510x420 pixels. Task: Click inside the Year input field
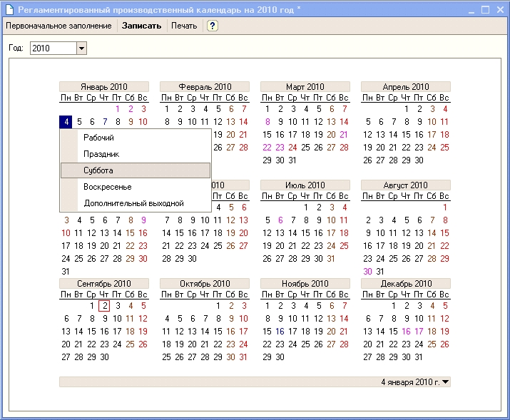(52, 48)
